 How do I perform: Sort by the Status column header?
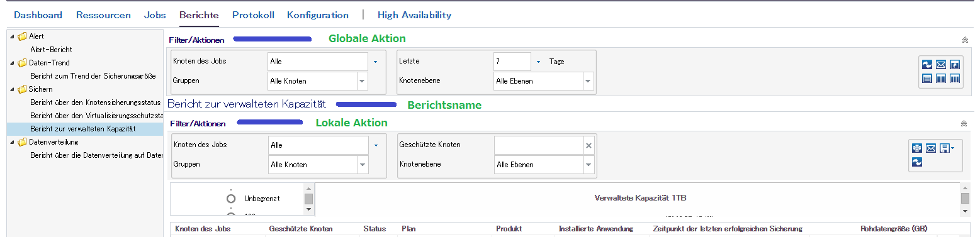point(375,229)
